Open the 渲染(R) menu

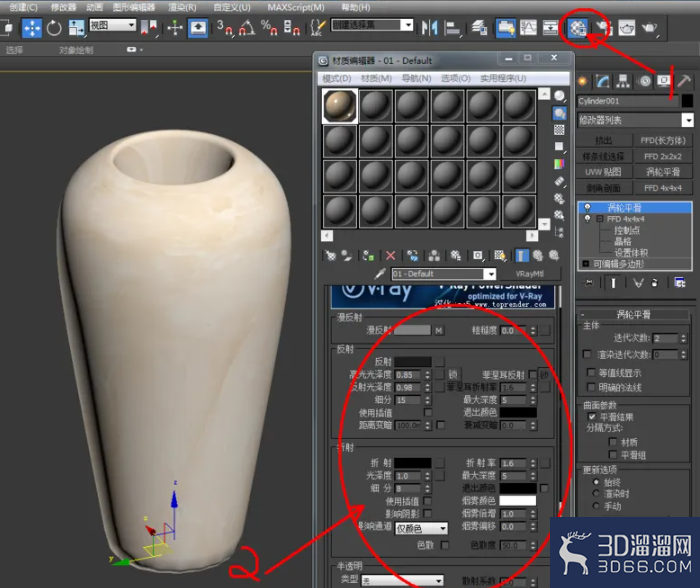[182, 7]
